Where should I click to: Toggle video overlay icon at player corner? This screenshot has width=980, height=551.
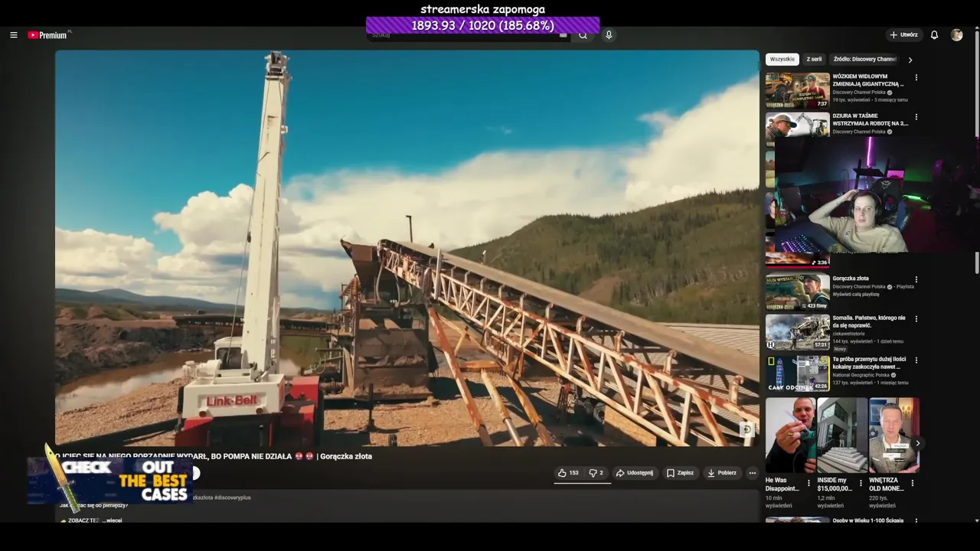pyautogui.click(x=746, y=430)
